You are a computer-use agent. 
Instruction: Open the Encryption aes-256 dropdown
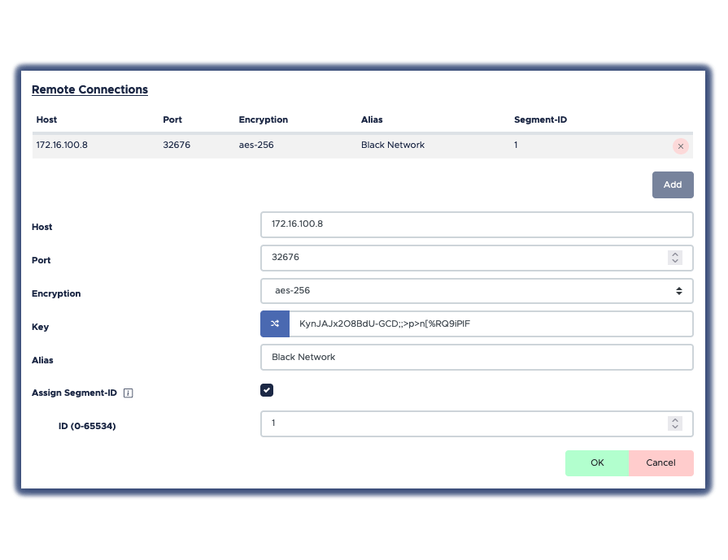point(477,291)
